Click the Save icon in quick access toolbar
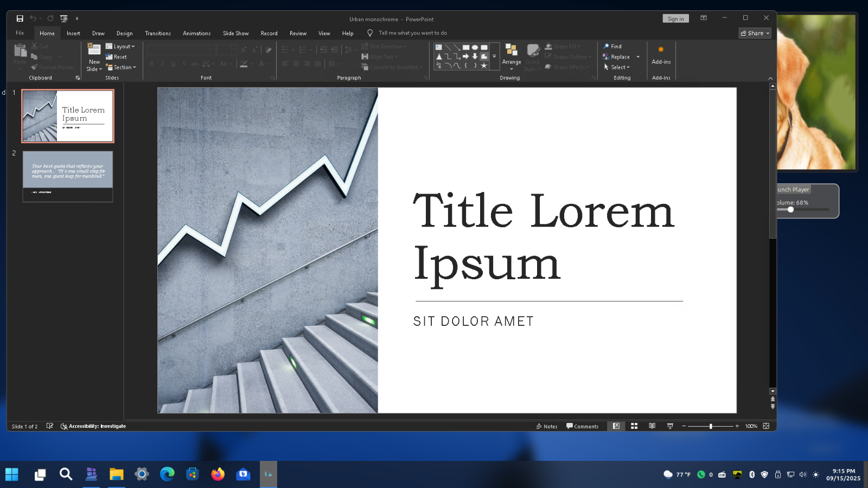The image size is (868, 488). click(x=20, y=18)
